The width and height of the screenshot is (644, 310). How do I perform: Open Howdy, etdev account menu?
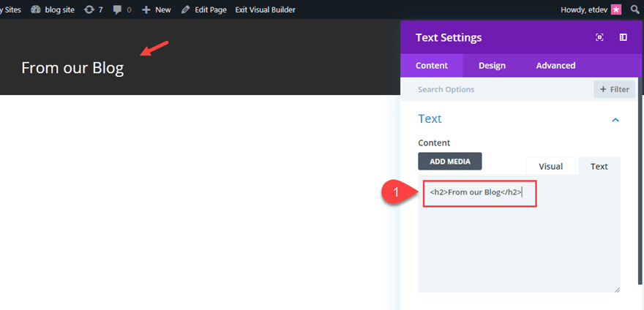pyautogui.click(x=590, y=10)
